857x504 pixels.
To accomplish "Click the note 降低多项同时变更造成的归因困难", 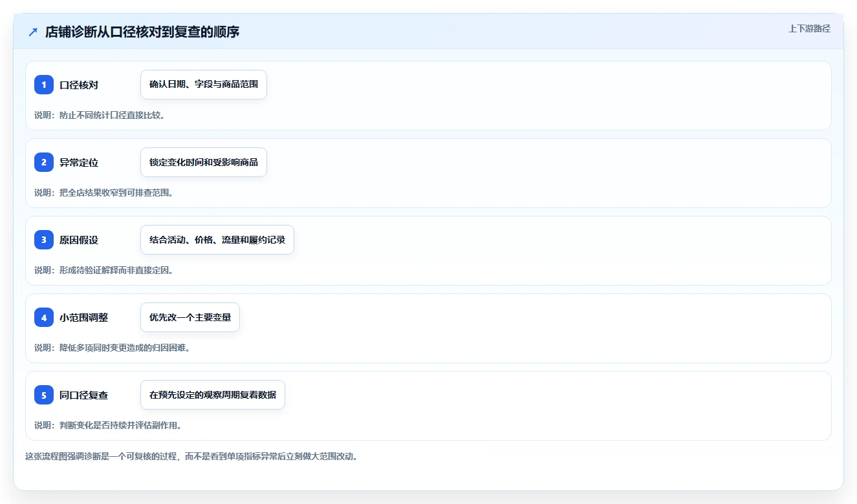I will point(113,348).
